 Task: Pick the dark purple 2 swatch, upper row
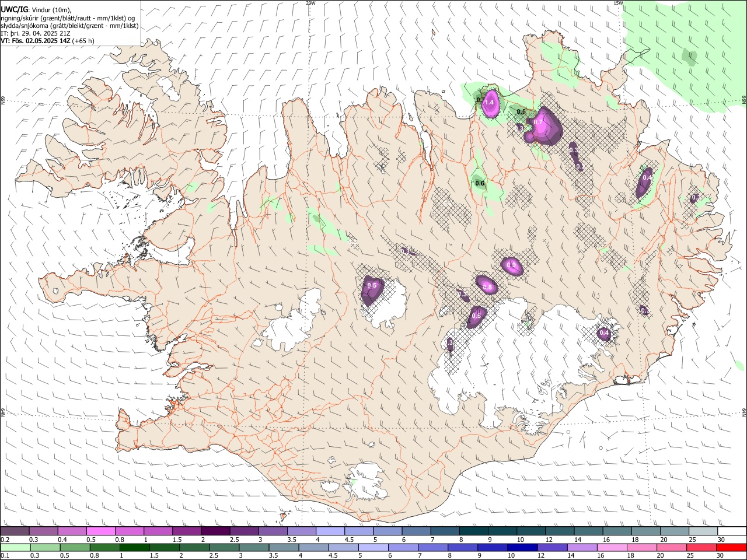click(215, 531)
